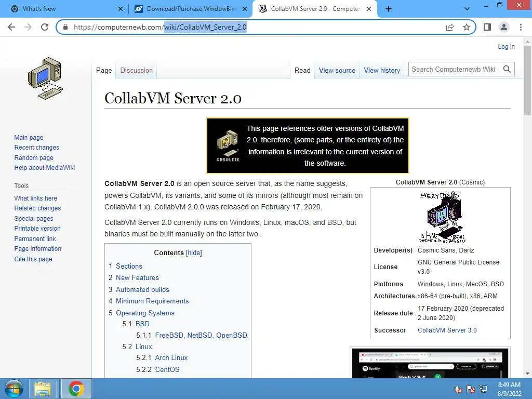Switch to the Download/Purchase WindowBlinds tab
532x399 pixels.
[191, 9]
